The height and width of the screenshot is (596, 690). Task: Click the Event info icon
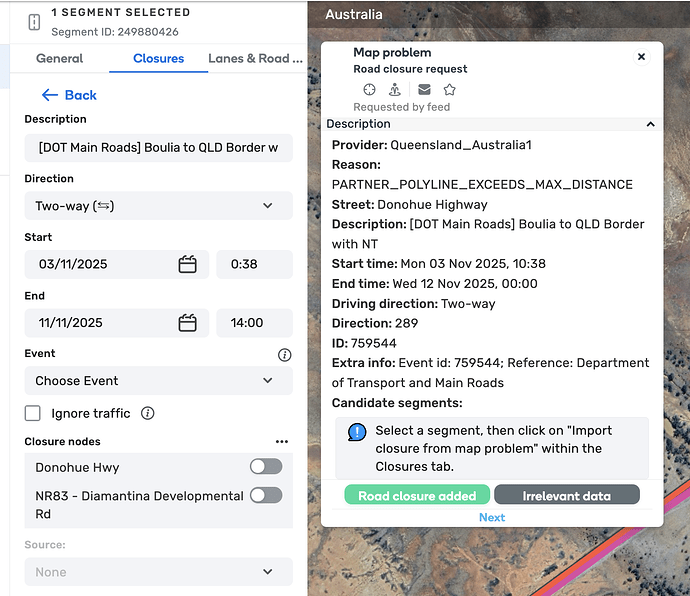[284, 355]
